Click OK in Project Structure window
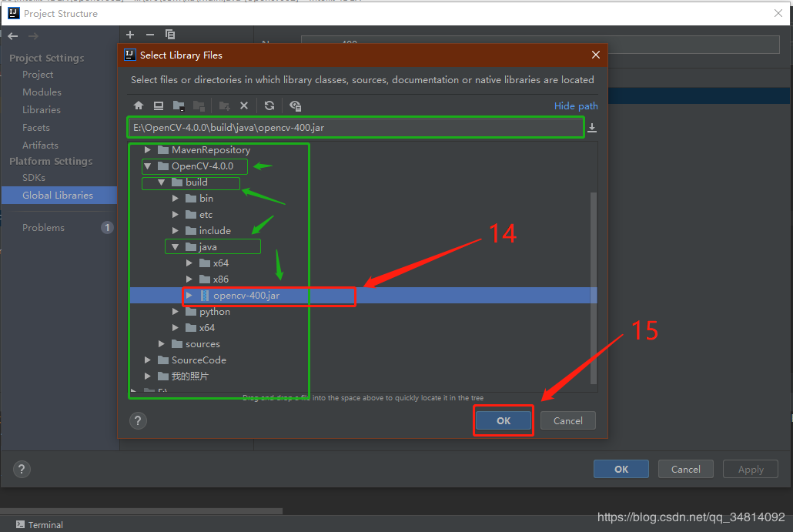Screen dimensions: 793x532 621,469
